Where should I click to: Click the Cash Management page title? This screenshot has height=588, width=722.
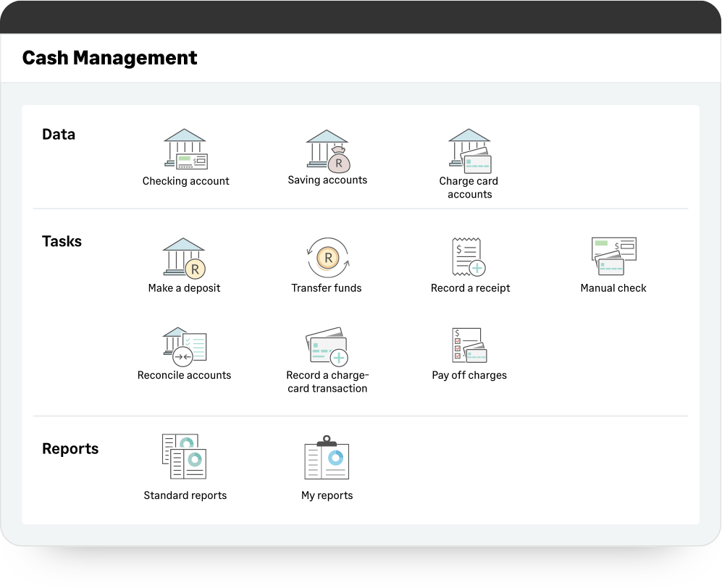tap(109, 58)
